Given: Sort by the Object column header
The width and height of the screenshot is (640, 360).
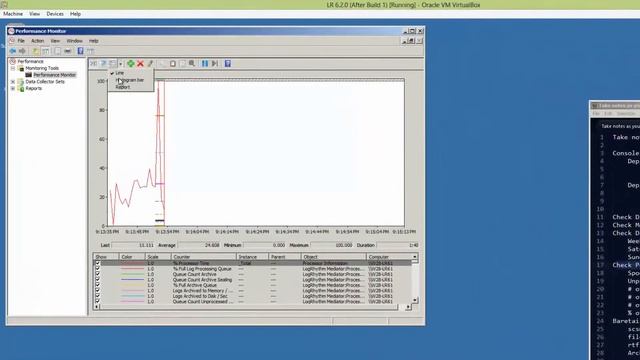Looking at the screenshot, I should [334, 257].
